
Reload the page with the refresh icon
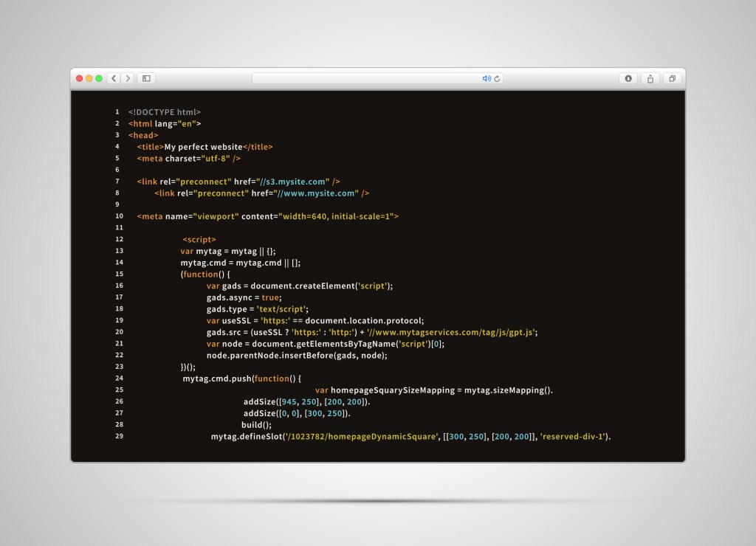pyautogui.click(x=497, y=78)
